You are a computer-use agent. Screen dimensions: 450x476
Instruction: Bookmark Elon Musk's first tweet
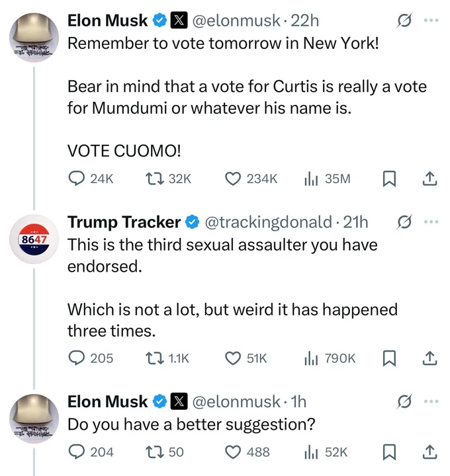pyautogui.click(x=390, y=178)
